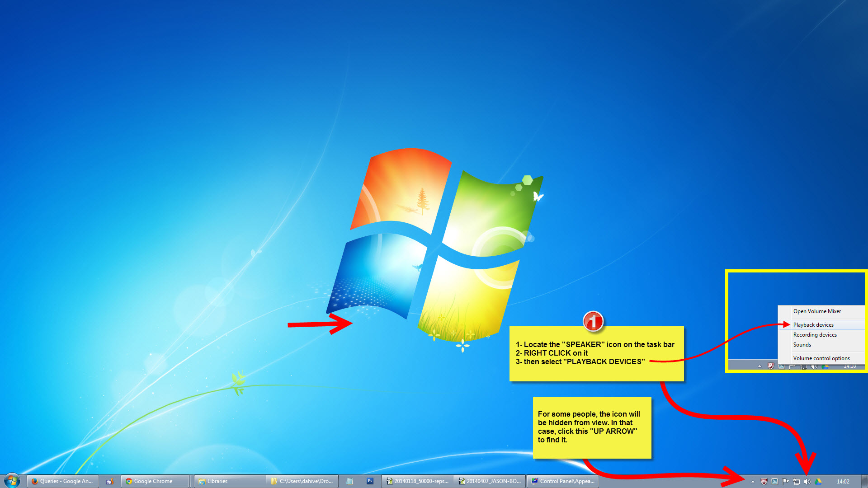Viewport: 868px width, 488px height.
Task: Click the Photoshop icon in taskbar
Action: (x=370, y=481)
